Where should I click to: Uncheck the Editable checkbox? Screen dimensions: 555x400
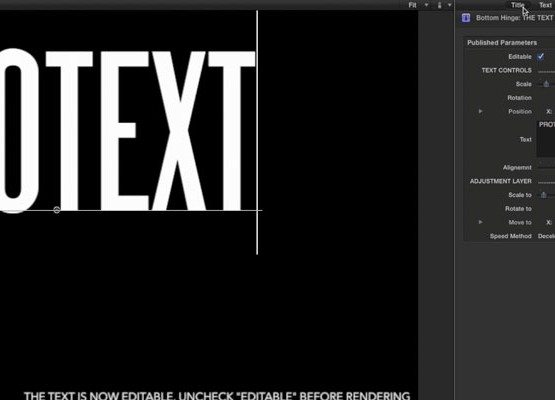point(540,57)
